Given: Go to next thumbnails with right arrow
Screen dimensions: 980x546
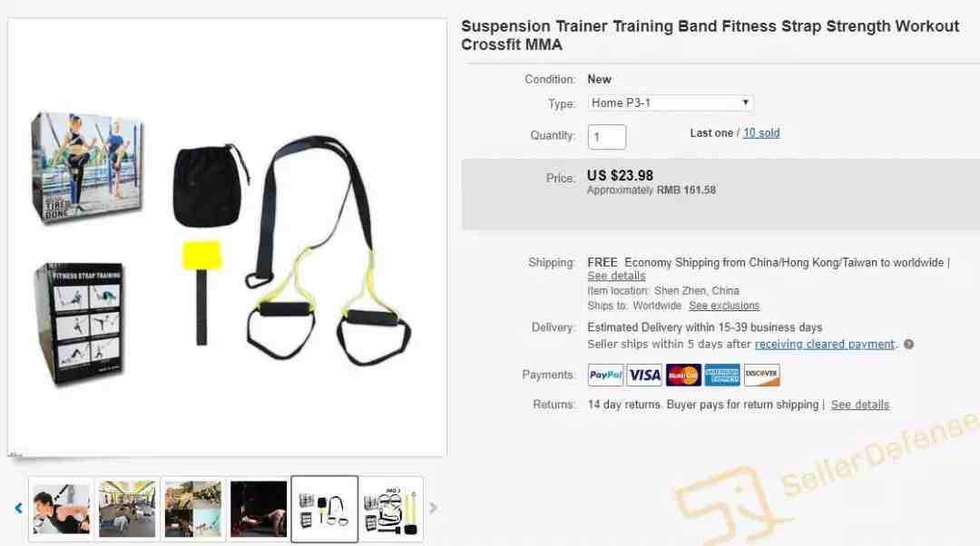Looking at the screenshot, I should [x=433, y=509].
